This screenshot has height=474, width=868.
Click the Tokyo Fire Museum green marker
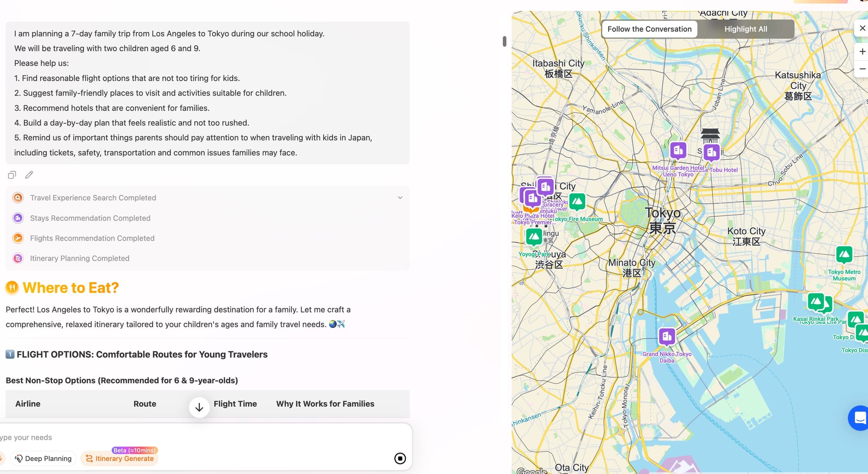tap(577, 202)
